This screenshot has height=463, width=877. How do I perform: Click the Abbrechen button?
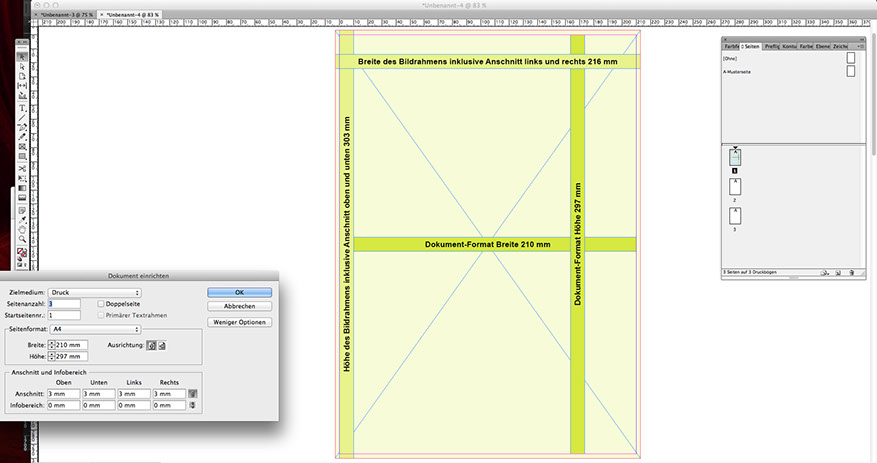pos(240,306)
